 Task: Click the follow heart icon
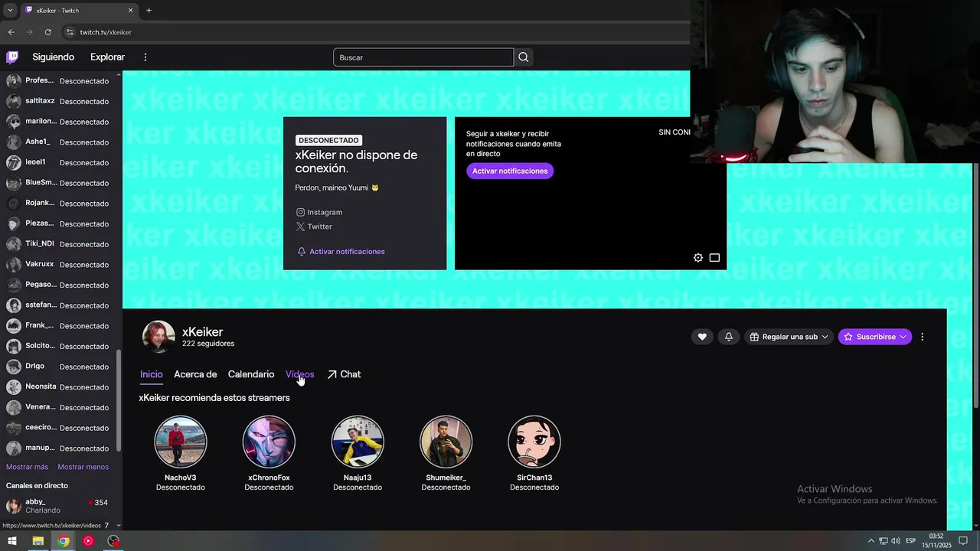pyautogui.click(x=702, y=337)
